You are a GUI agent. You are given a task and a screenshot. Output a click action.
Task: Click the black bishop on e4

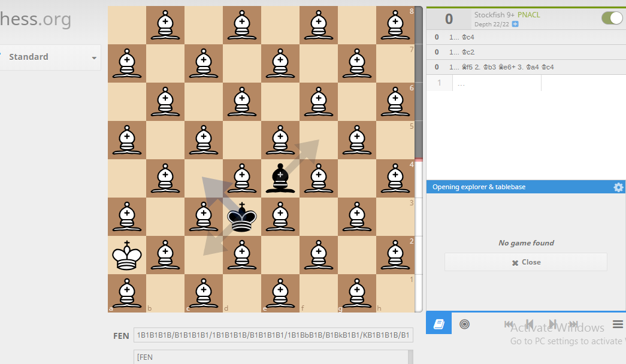pyautogui.click(x=280, y=178)
